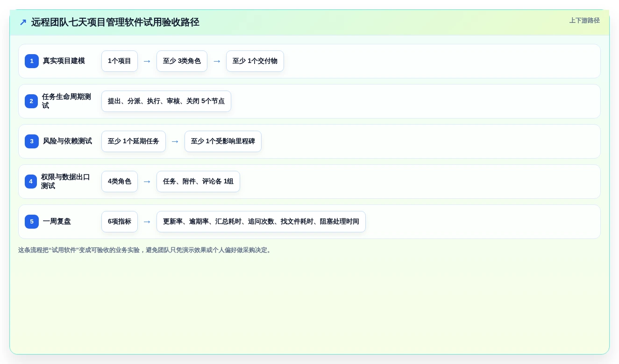Click the 至少 1个受影响里程碑 chip
Screen dimensions: 619x364
(x=223, y=141)
